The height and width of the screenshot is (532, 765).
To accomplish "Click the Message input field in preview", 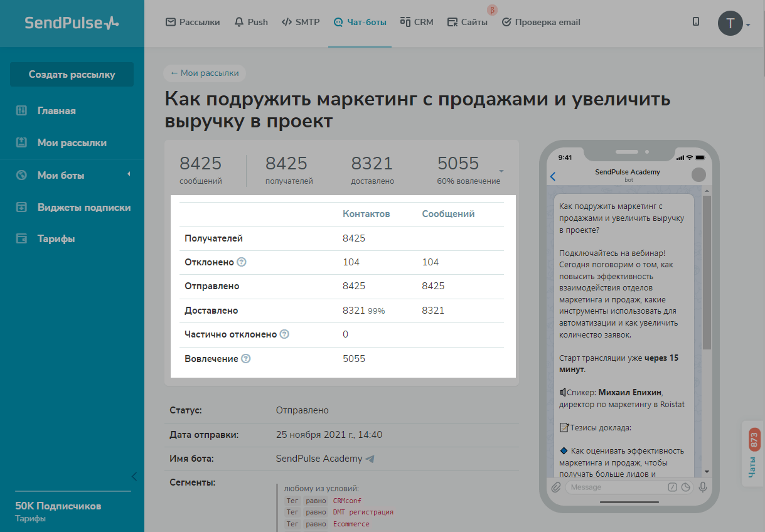I will coord(615,487).
